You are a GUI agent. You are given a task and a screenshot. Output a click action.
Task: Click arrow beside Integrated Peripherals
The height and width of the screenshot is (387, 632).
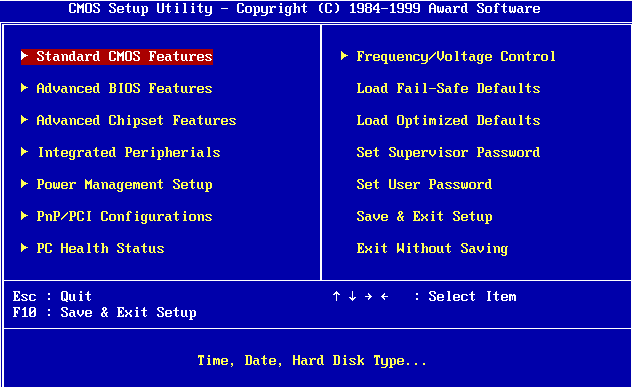point(25,152)
